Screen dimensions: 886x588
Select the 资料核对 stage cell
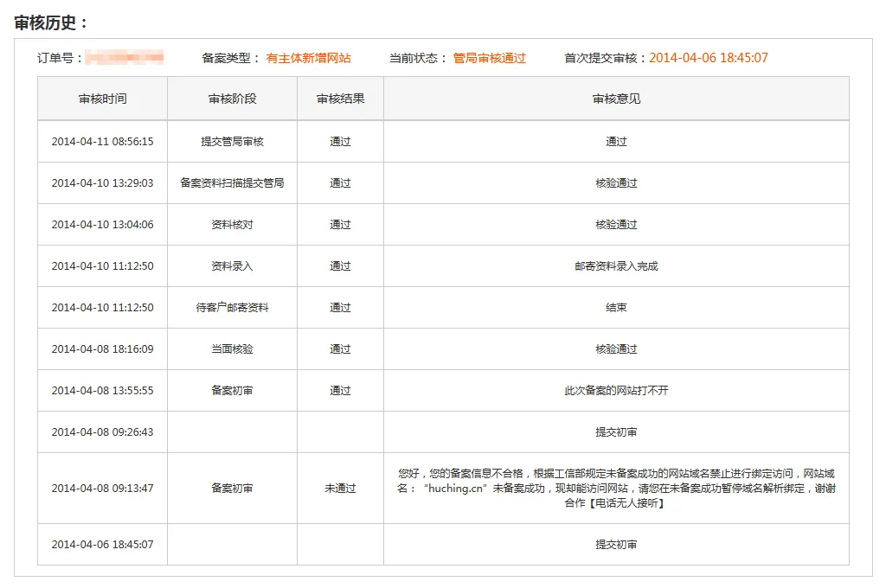click(x=232, y=225)
